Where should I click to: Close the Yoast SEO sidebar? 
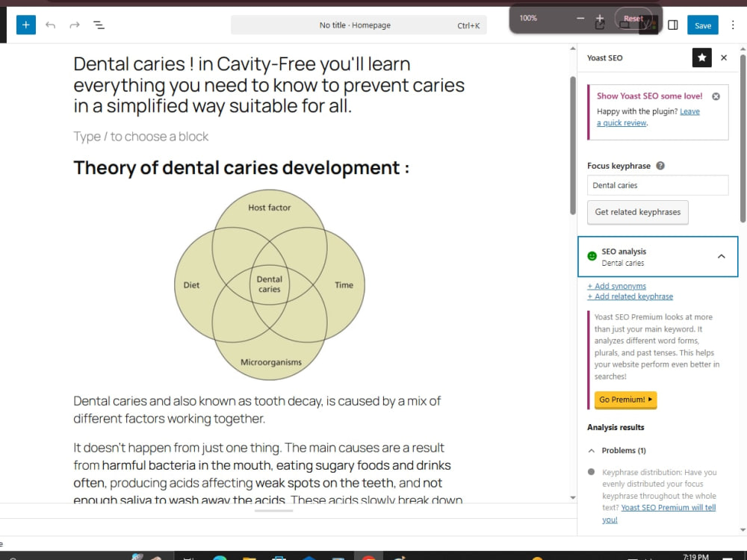pyautogui.click(x=724, y=57)
